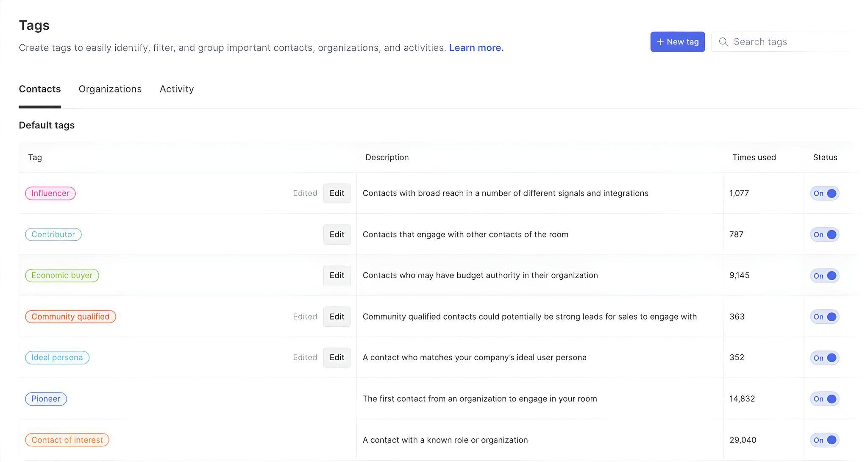This screenshot has width=868, height=462.
Task: Toggle the Pioneer tag status
Action: tap(824, 399)
